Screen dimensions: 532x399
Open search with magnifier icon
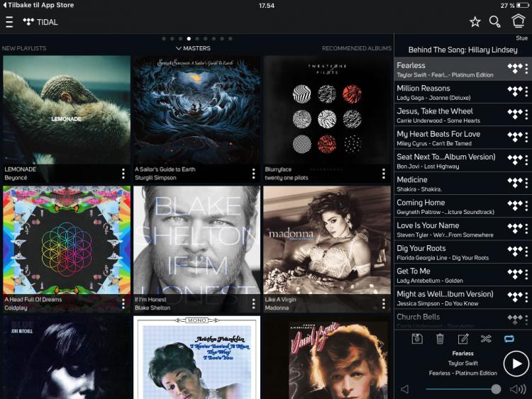coord(494,22)
